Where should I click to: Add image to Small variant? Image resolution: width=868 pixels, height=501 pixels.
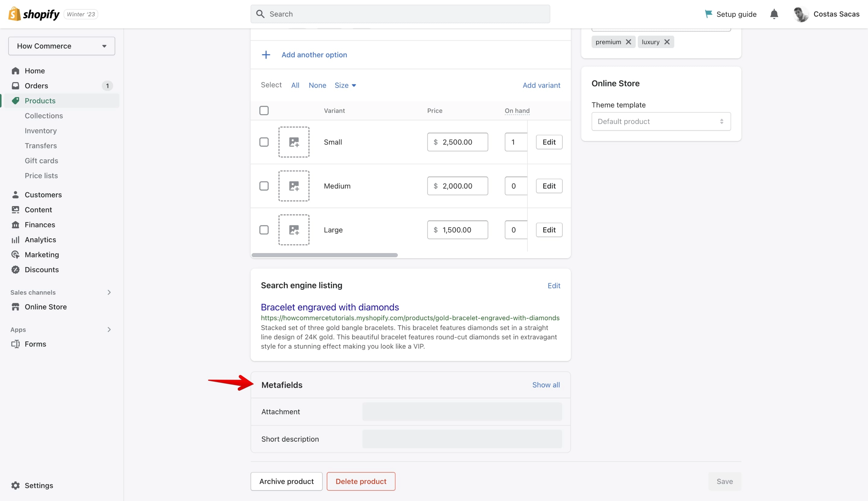click(294, 142)
